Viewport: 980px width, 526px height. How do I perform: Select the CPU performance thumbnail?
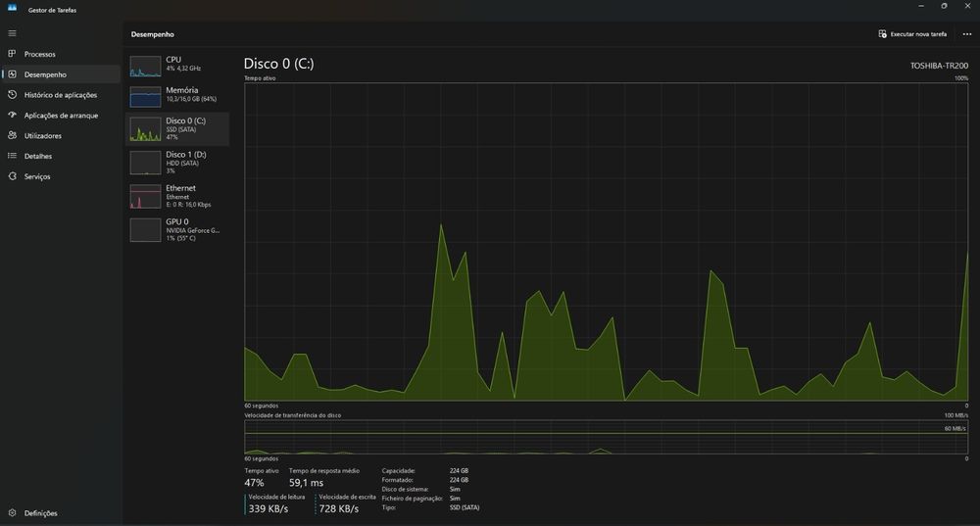click(x=145, y=67)
